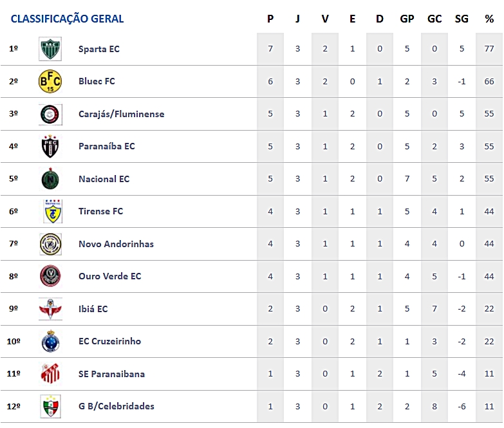
Task: Open the Nacional EC team link
Action: pyautogui.click(x=104, y=179)
